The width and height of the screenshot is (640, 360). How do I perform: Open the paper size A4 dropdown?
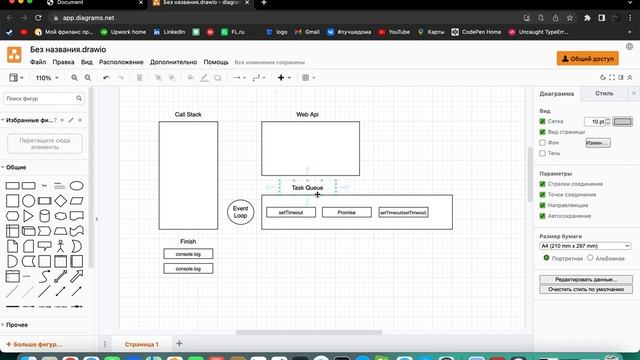(585, 246)
